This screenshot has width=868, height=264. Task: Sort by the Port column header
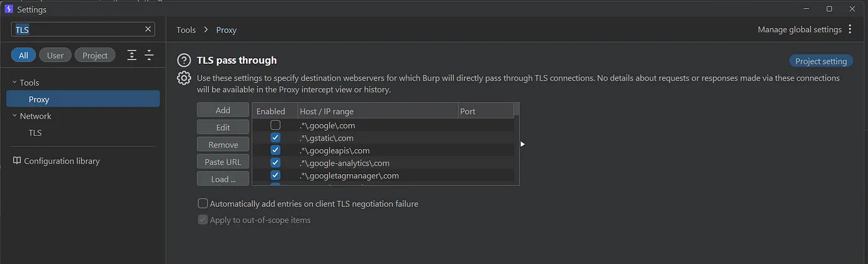pyautogui.click(x=485, y=111)
